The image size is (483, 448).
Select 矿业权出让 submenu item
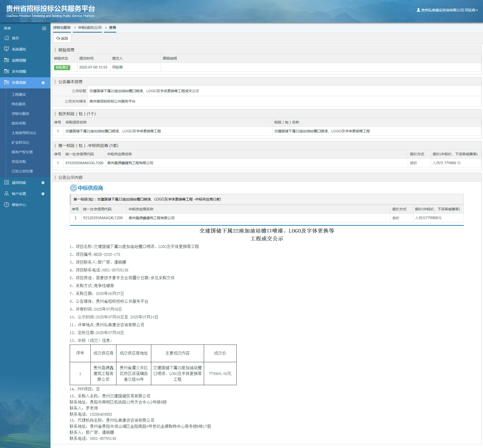pos(20,142)
